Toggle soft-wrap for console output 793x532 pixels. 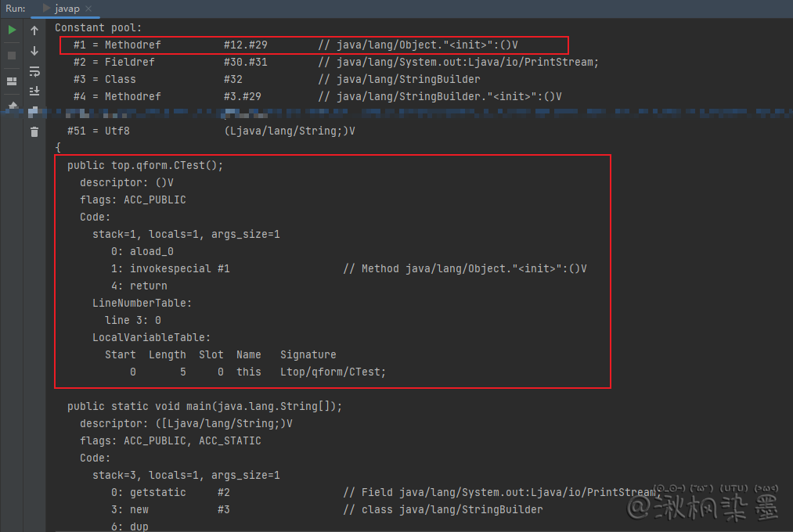pyautogui.click(x=34, y=71)
